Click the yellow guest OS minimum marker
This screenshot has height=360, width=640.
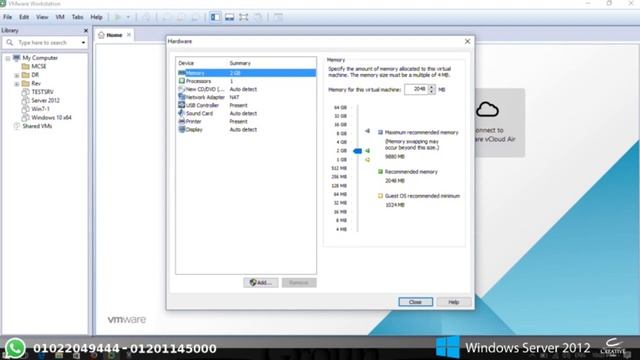(367, 160)
